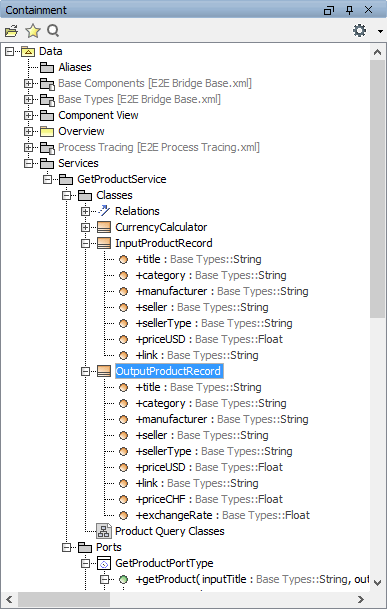Select the Overview tree item
Screen dimensions: 387x609
(x=81, y=131)
